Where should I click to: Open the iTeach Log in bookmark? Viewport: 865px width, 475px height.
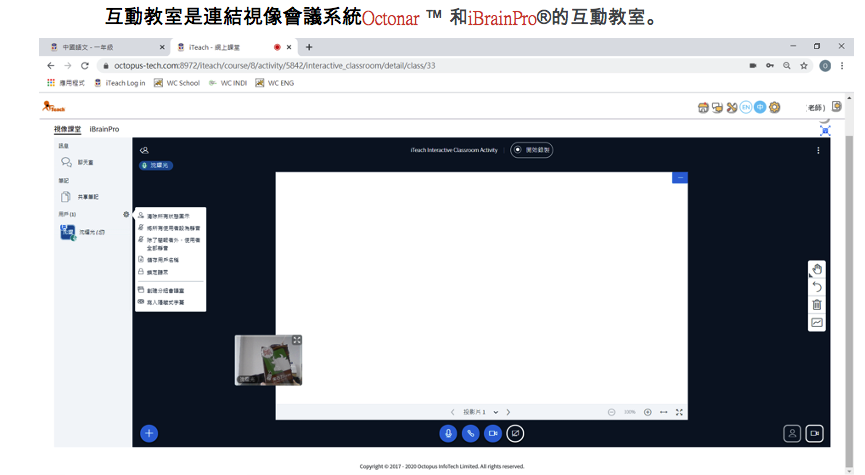click(120, 83)
